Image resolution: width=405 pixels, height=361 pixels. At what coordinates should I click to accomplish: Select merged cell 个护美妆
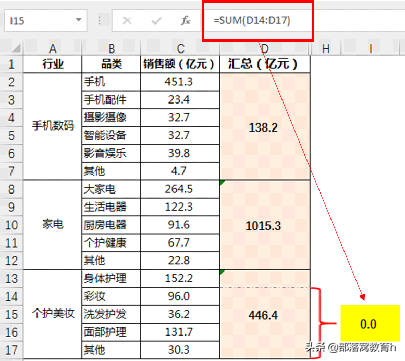(52, 314)
